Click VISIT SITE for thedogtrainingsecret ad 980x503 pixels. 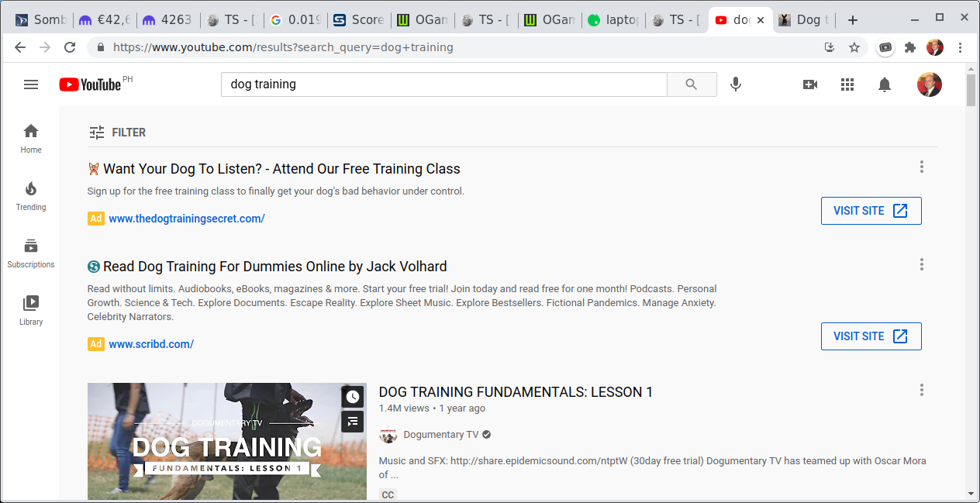click(871, 211)
